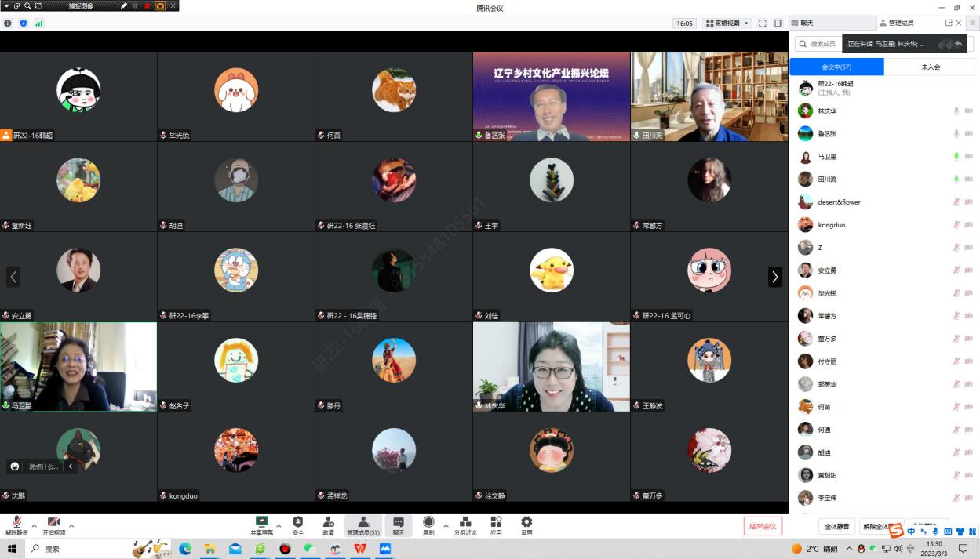980x559 pixels.
Task: Turn on camera with 开启视频
Action: (x=53, y=525)
